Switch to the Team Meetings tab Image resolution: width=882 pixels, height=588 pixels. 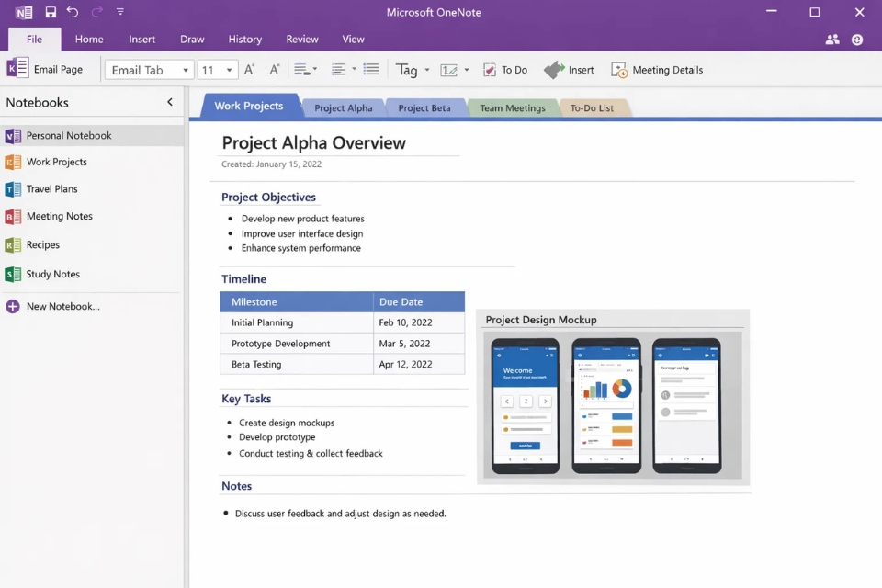(x=512, y=107)
